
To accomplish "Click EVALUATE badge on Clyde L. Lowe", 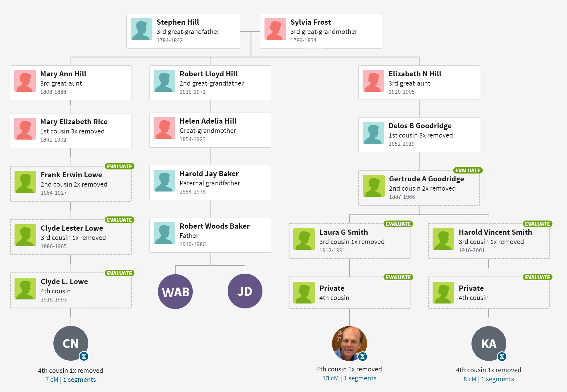I will click(x=119, y=273).
